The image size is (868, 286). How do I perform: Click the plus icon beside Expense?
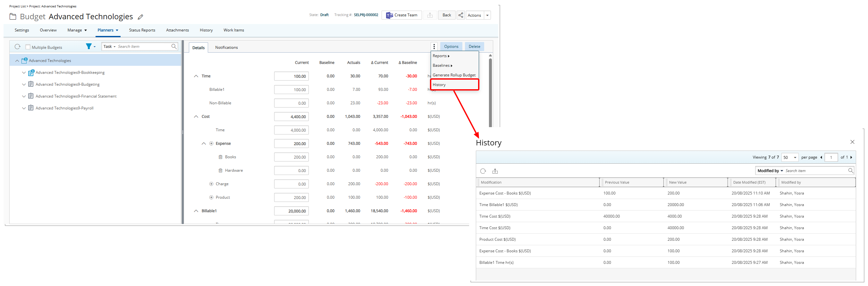211,143
